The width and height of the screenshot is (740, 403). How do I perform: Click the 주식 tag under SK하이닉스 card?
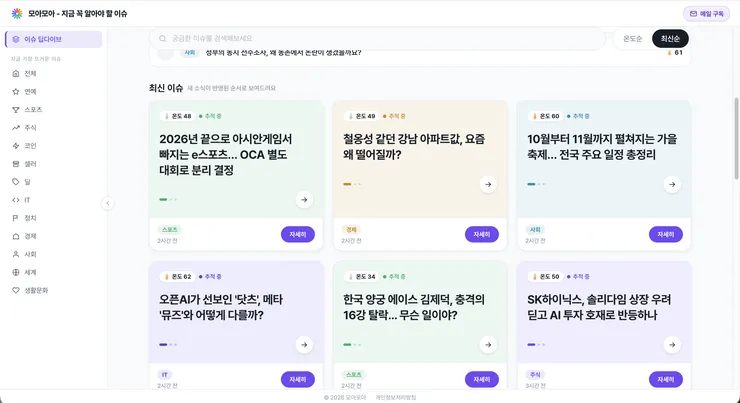point(535,375)
